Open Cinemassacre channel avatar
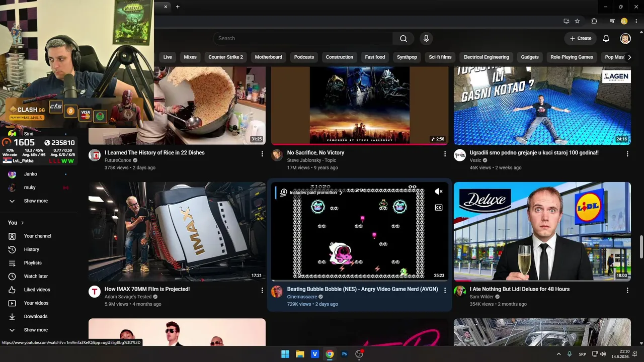 [x=277, y=292]
